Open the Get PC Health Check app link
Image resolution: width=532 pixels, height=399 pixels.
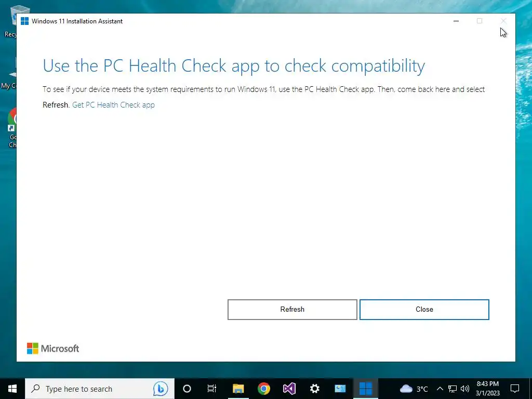click(x=113, y=105)
